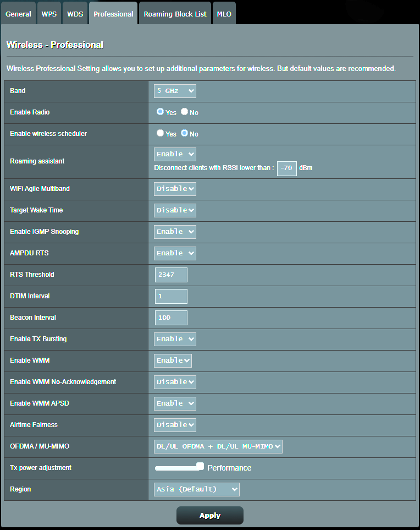The image size is (420, 530).
Task: Expand the Enable IGMP Snooping dropdown
Action: pyautogui.click(x=175, y=232)
